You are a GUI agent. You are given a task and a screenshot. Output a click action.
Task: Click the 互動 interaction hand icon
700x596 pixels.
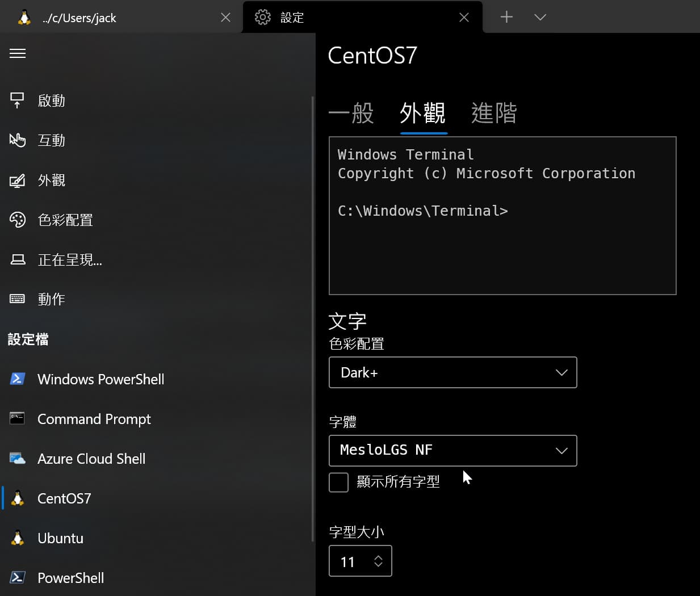coord(18,140)
